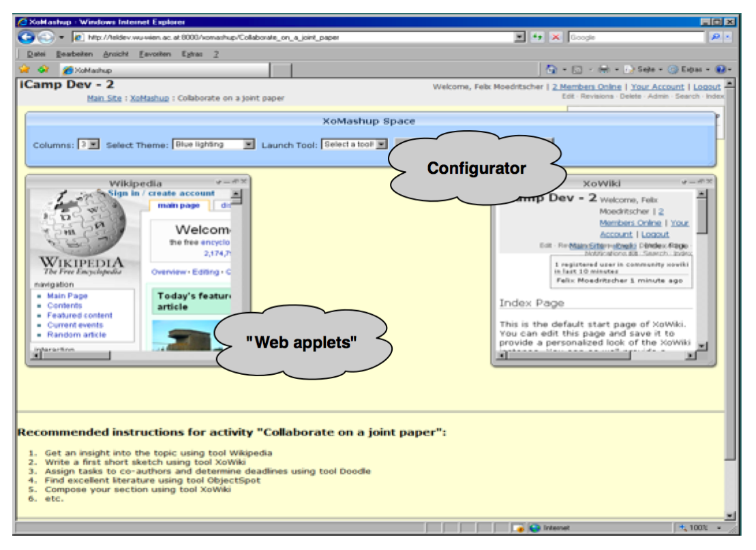The image size is (756, 550).
Task: Open the Favorites Center star icon
Action: point(25,70)
